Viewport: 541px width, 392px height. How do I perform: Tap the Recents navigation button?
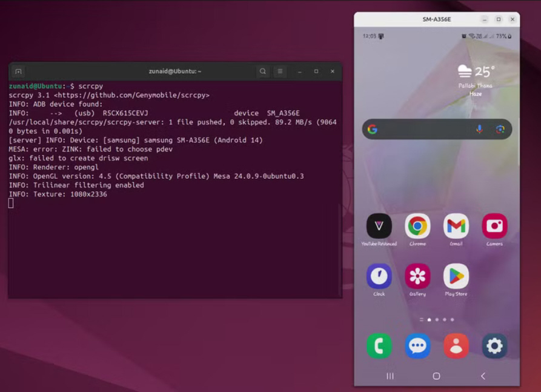390,376
